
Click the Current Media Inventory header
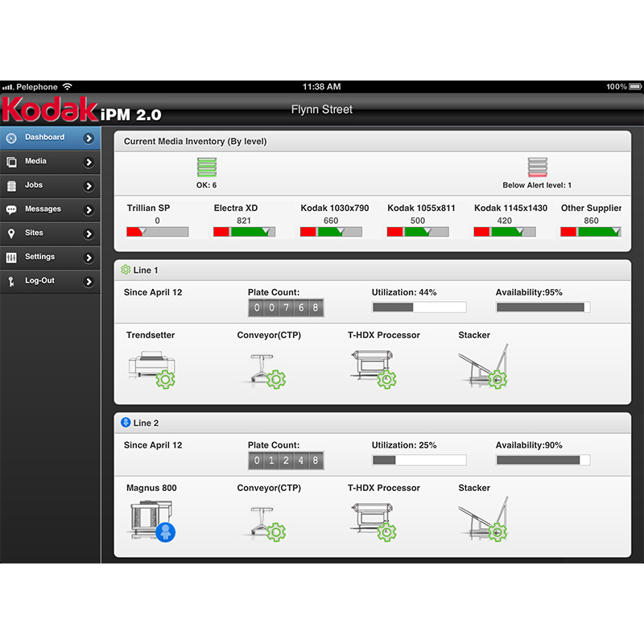coord(373,142)
